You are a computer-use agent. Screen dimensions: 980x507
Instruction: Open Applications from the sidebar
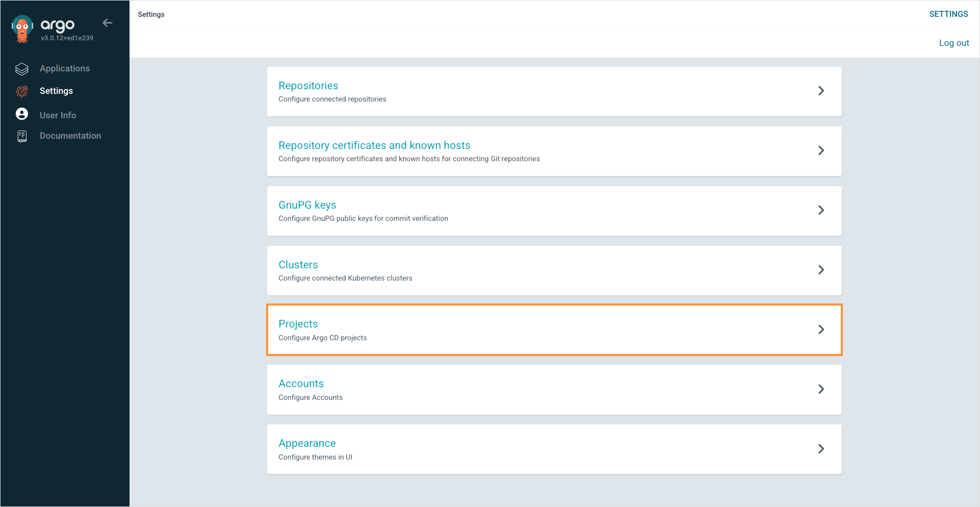click(x=65, y=69)
